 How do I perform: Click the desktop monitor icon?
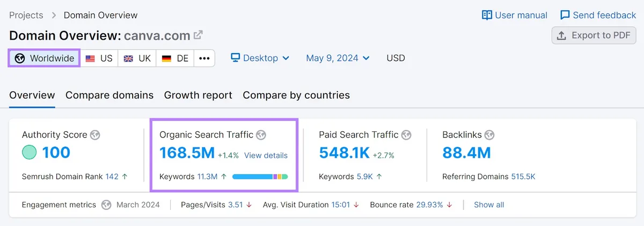[236, 58]
